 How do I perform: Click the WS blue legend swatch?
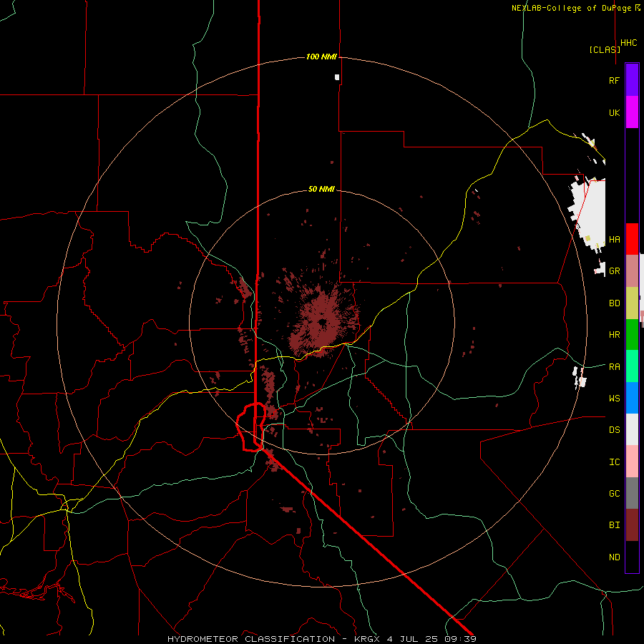[x=632, y=398]
